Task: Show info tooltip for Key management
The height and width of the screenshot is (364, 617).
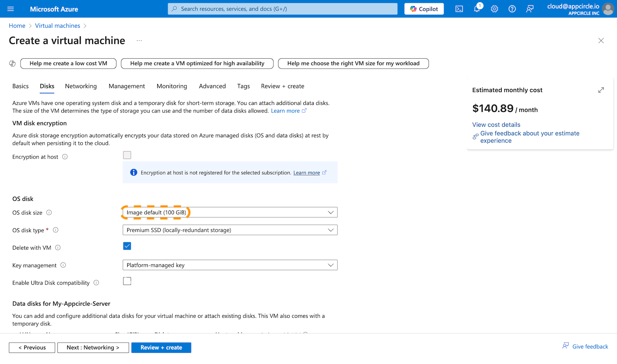Action: click(63, 265)
